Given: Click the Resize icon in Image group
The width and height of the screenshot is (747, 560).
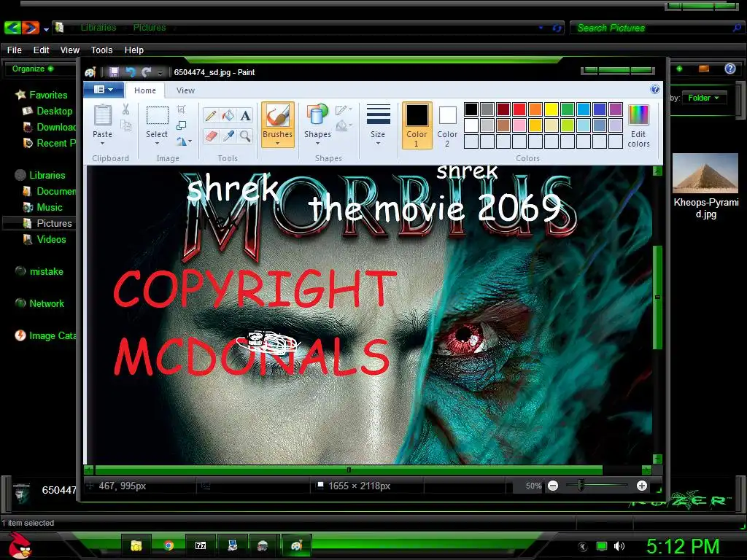Looking at the screenshot, I should pyautogui.click(x=182, y=125).
